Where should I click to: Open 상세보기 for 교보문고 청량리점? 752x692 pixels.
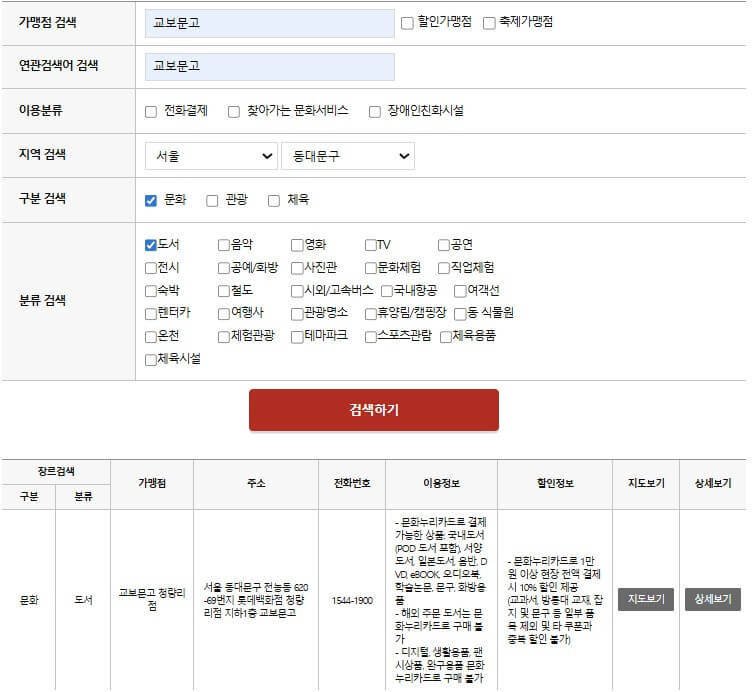click(x=713, y=599)
